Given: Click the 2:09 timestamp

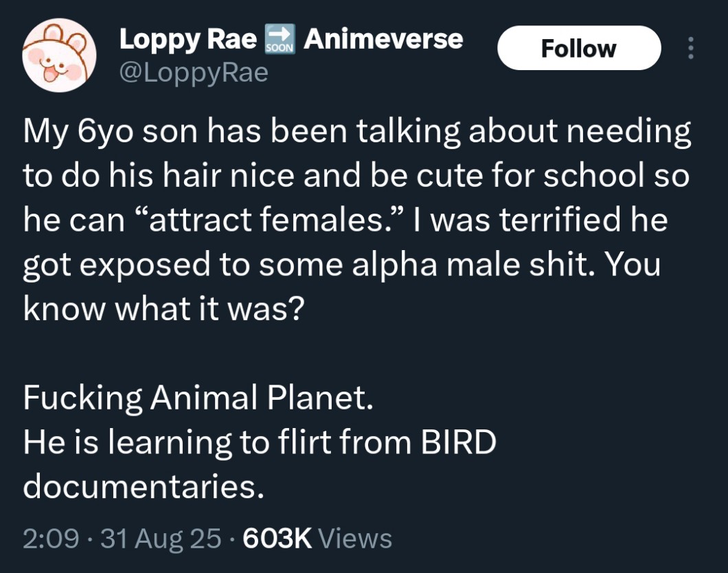Looking at the screenshot, I should pos(51,538).
